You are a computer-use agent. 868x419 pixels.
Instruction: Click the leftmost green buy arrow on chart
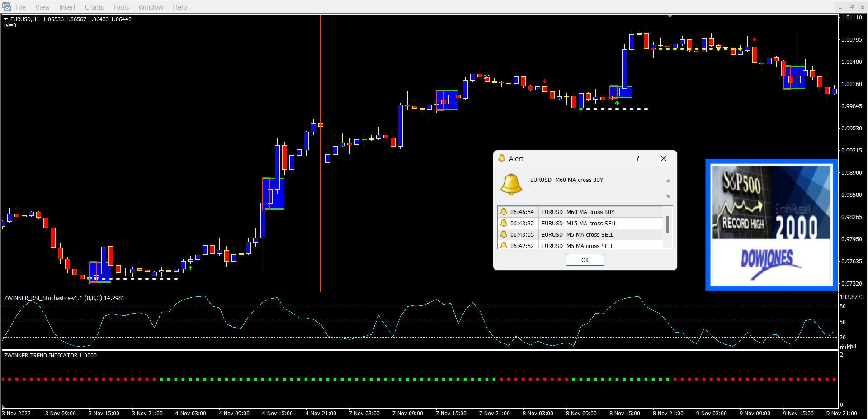[190, 268]
